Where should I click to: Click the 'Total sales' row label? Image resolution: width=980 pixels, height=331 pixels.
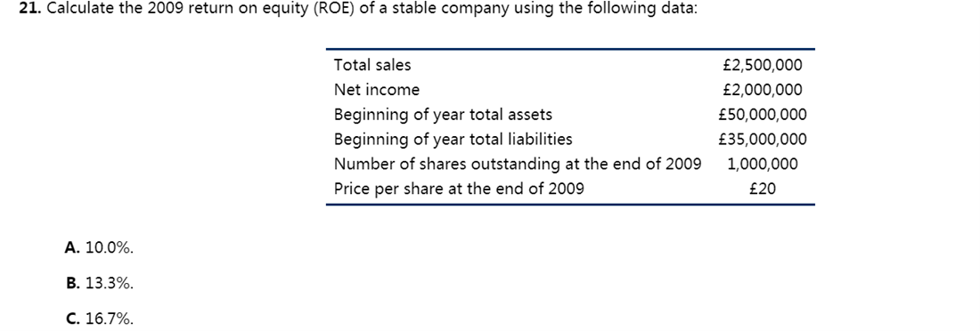point(372,64)
